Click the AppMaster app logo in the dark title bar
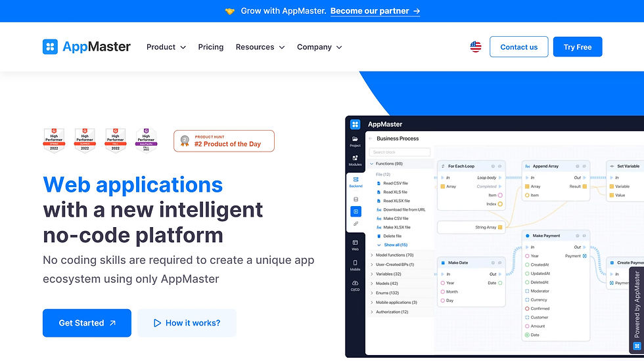 [356, 124]
